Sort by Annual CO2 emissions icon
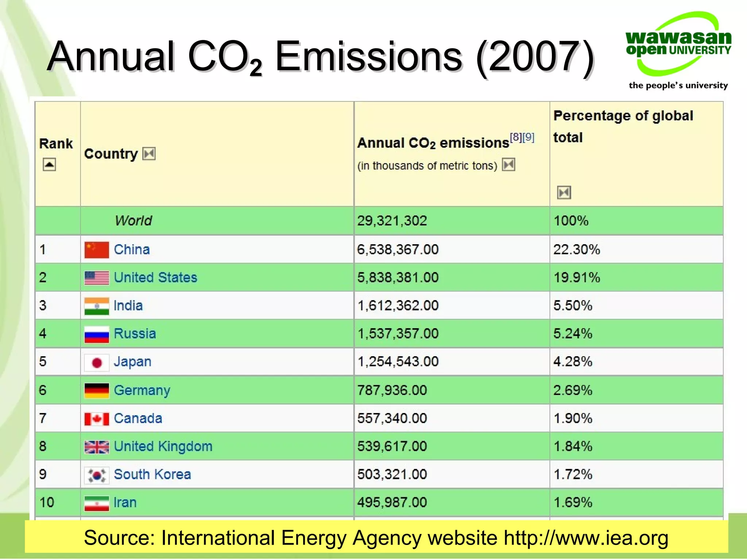The height and width of the screenshot is (560, 747). pyautogui.click(x=508, y=165)
